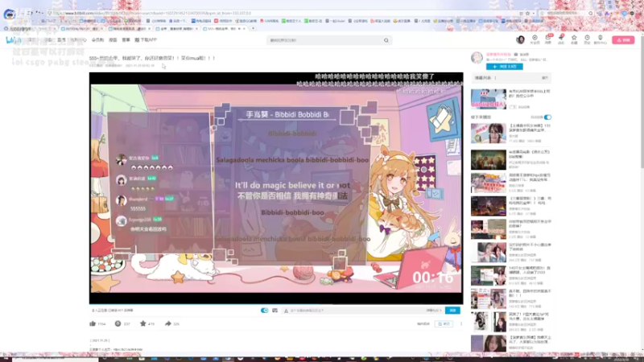Image resolution: width=644 pixels, height=362 pixels.
Task: Open the live streaming nav item
Action: 62,39
